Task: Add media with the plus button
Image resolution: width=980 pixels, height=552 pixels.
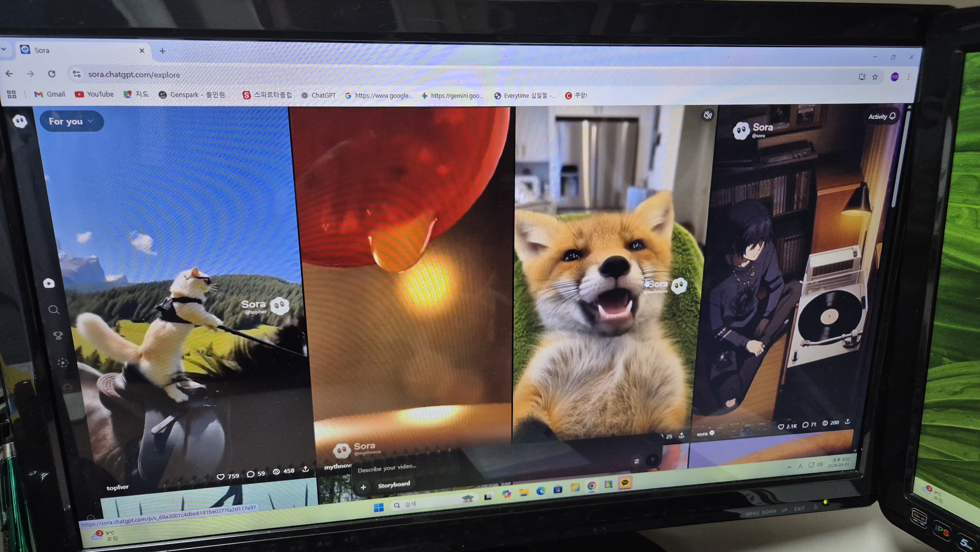Action: [x=363, y=487]
